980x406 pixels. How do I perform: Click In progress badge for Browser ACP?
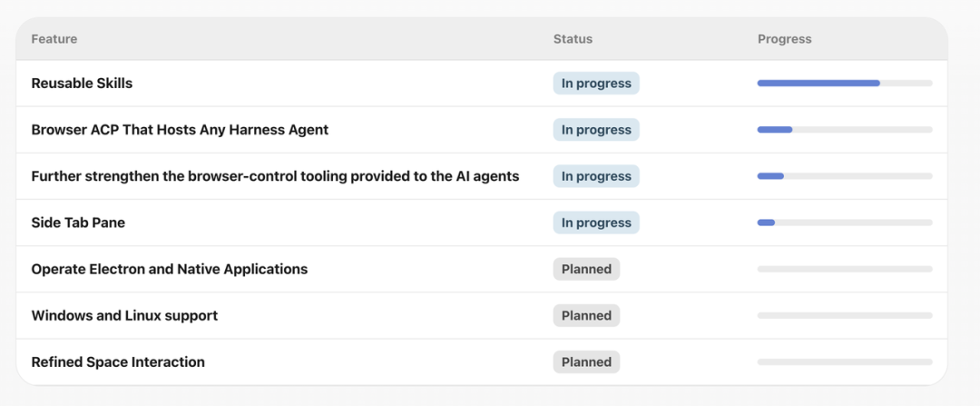[x=596, y=130]
